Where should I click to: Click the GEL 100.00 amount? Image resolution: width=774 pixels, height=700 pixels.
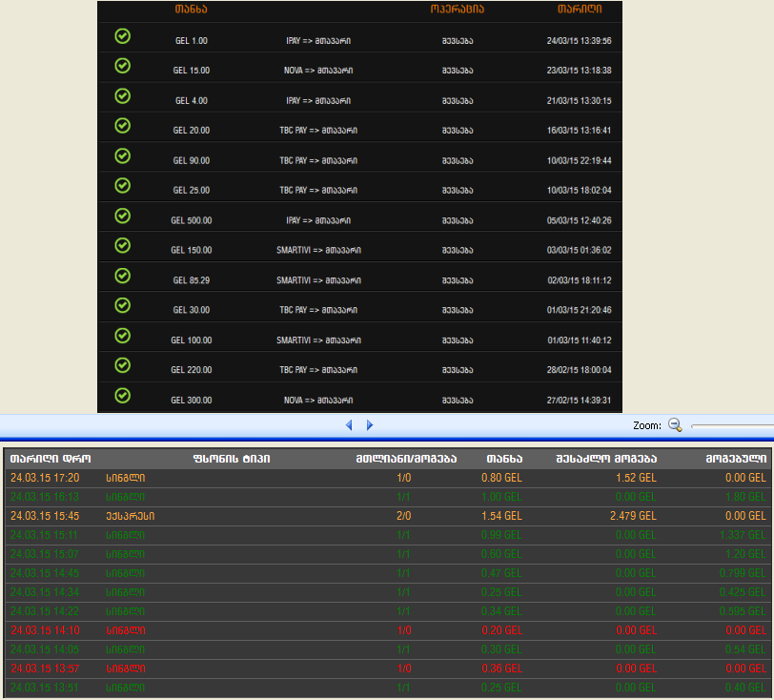click(x=191, y=340)
